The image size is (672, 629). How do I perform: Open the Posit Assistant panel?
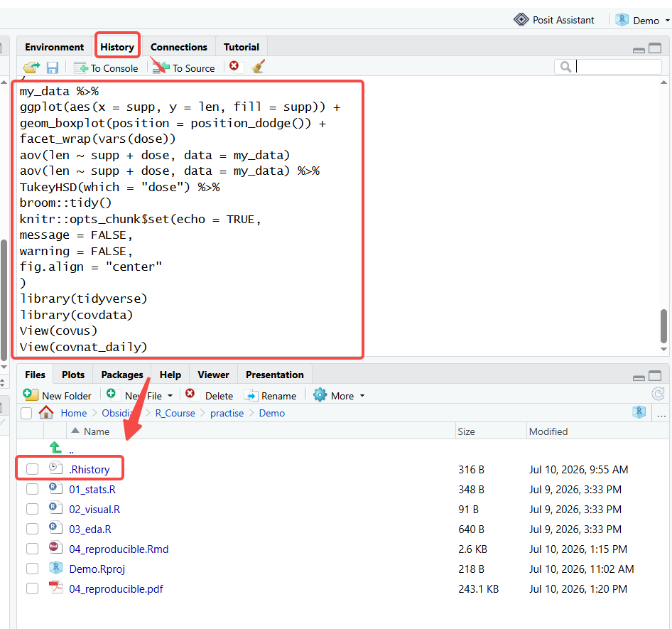[554, 20]
